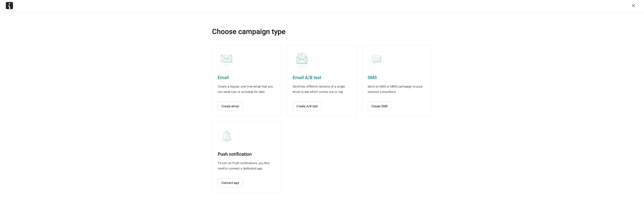This screenshot has height=210, width=644.
Task: Click the Create email button
Action: coord(230,106)
